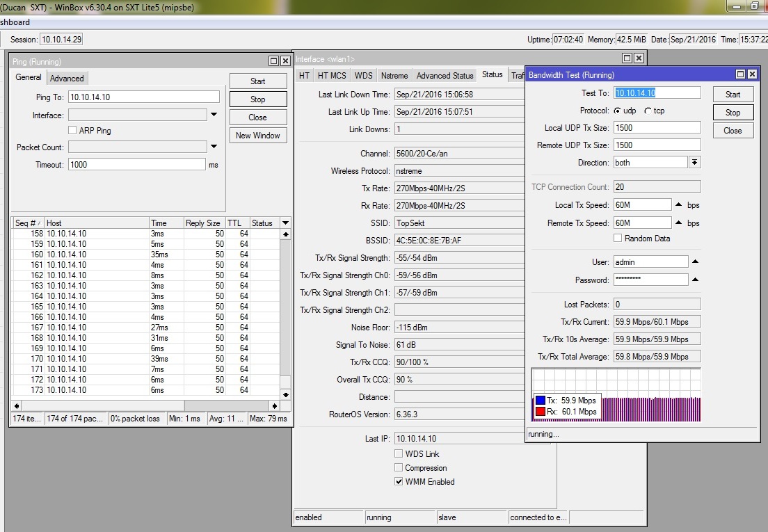The height and width of the screenshot is (532, 768).
Task: Collapse the Local Tx Speed field arrow
Action: click(x=679, y=204)
